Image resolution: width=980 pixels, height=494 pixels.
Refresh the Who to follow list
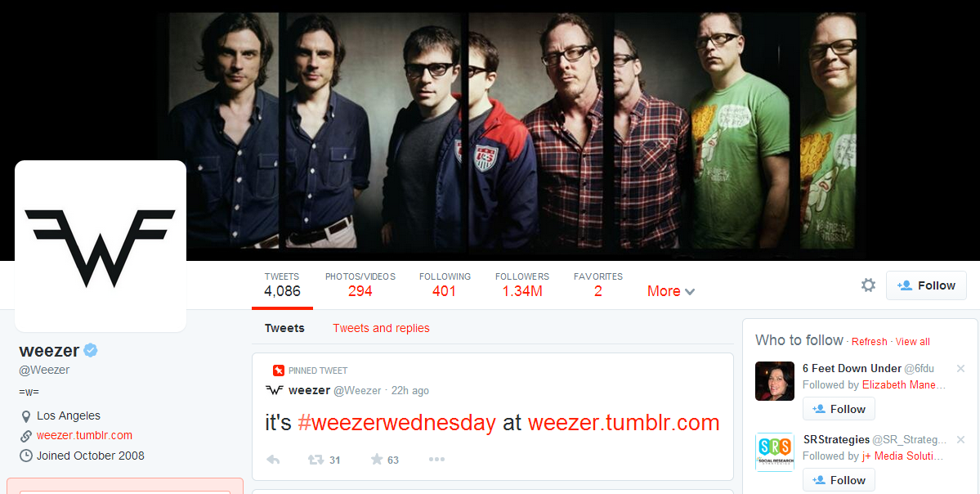(870, 341)
